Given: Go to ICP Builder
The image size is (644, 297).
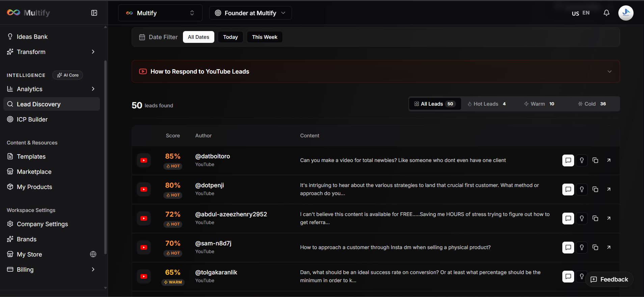Looking at the screenshot, I should [x=52, y=119].
